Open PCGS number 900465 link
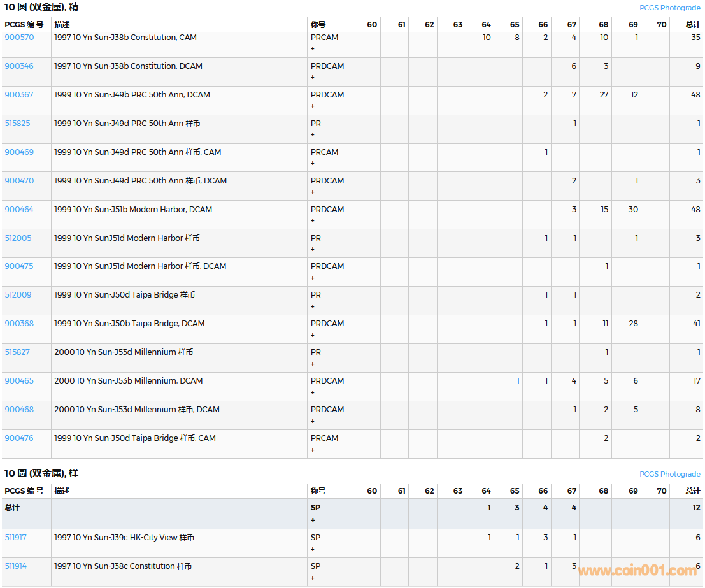This screenshot has height=588, width=705. pyautogui.click(x=19, y=381)
